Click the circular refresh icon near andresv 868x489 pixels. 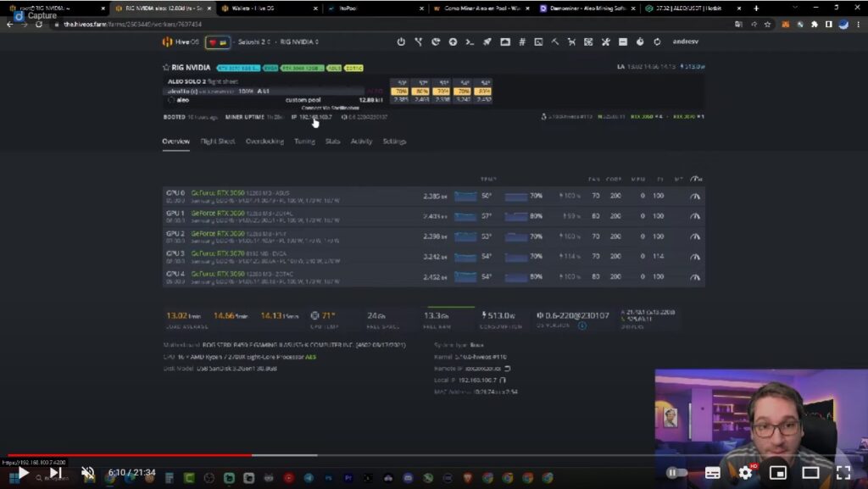657,42
